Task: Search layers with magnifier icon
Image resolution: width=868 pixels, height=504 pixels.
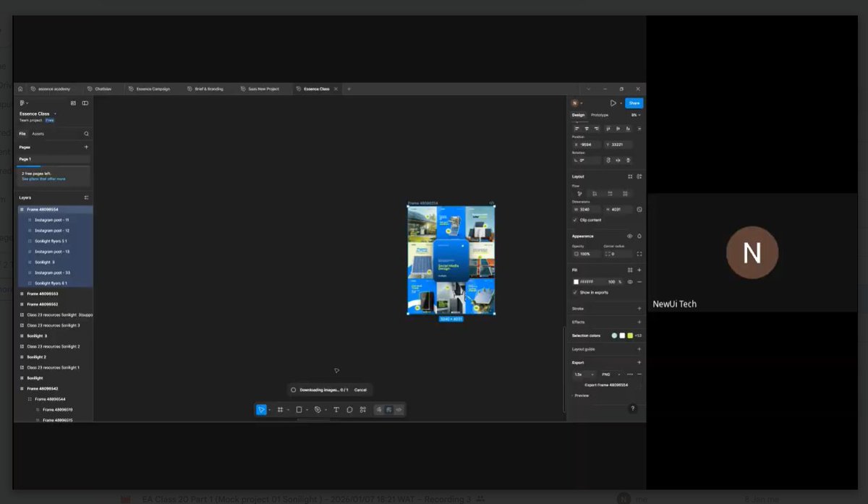Action: [86, 134]
